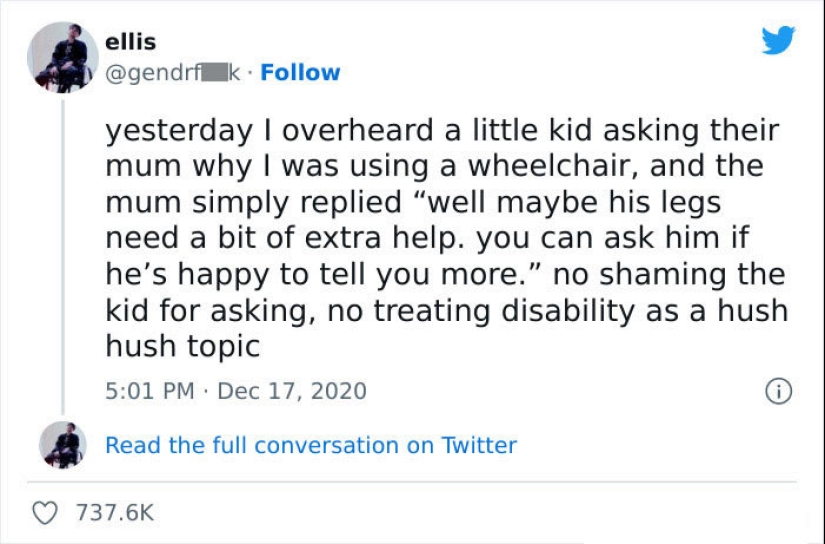View the 737.6K likes count
The height and width of the screenshot is (544, 825).
tap(116, 513)
